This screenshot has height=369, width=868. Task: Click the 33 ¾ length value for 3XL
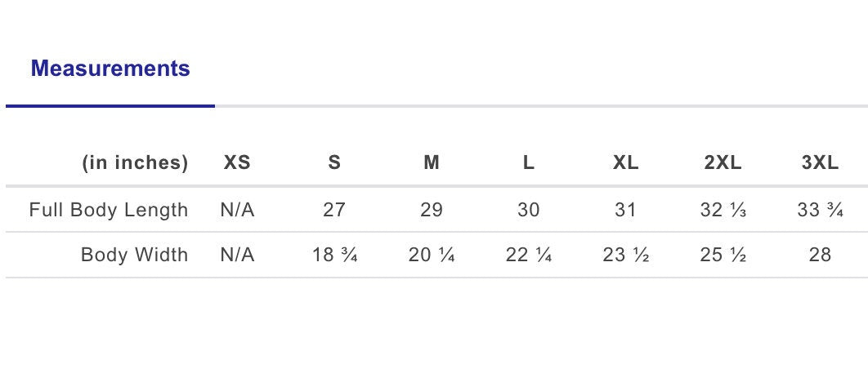(820, 210)
